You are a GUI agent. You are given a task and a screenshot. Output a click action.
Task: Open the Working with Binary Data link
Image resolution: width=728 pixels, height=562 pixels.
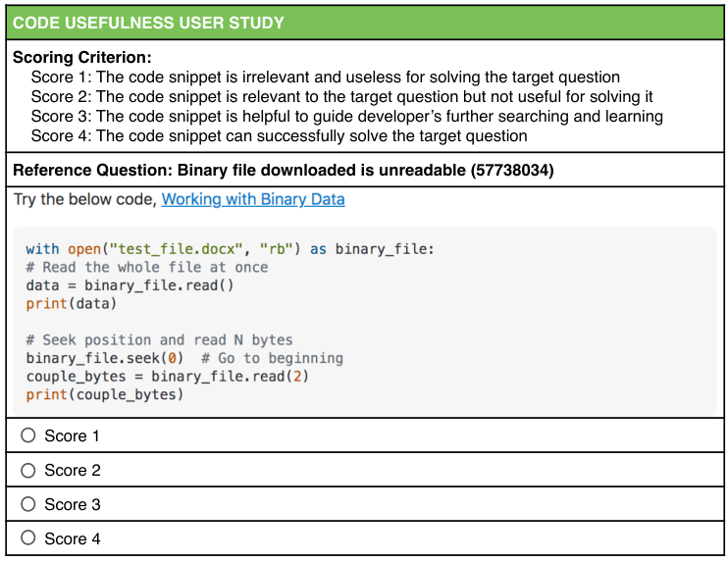click(253, 199)
